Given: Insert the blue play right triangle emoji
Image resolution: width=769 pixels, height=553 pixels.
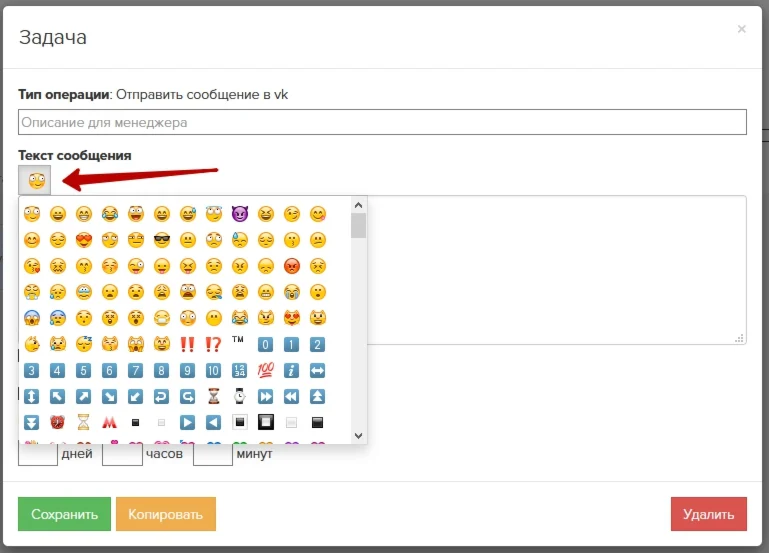Looking at the screenshot, I should tap(187, 422).
